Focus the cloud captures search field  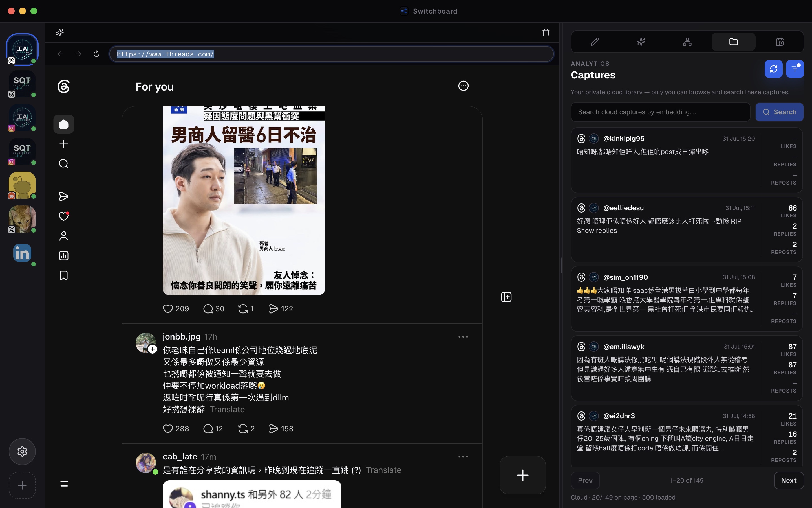click(x=660, y=112)
